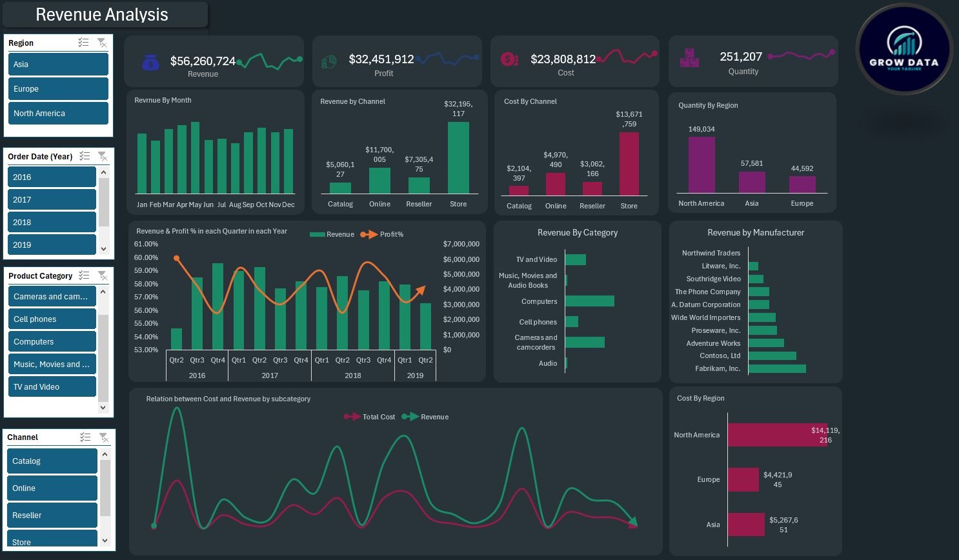Toggle the Computers product category filter
Screen dimensions: 959x560
(52, 342)
